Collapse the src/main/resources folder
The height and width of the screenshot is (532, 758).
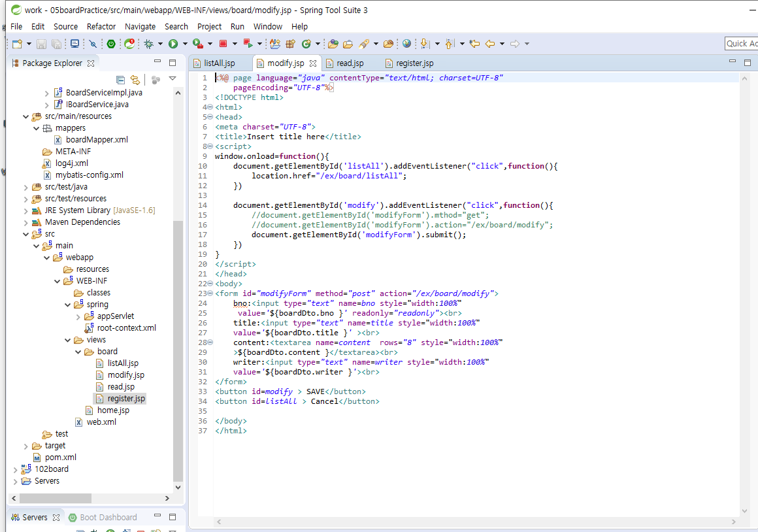(x=25, y=116)
